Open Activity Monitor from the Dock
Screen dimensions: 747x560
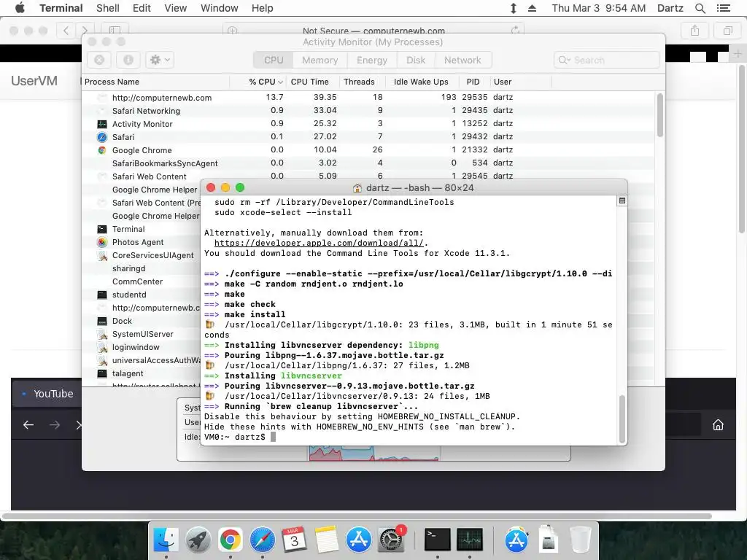tap(470, 540)
